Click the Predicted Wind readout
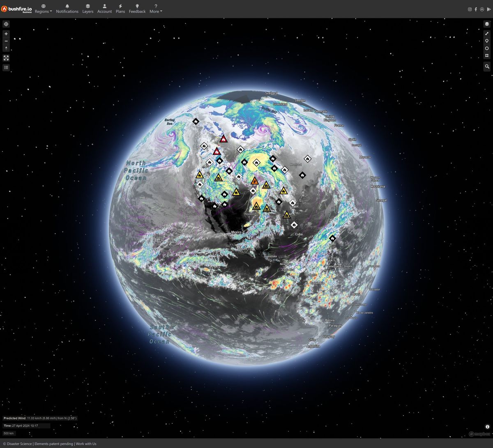This screenshot has width=493, height=448. pos(40,418)
